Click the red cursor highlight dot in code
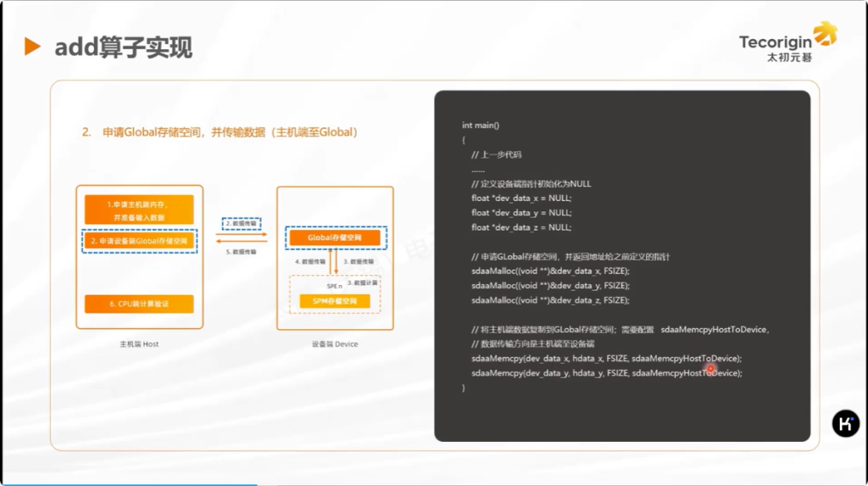The height and width of the screenshot is (486, 868). pos(710,368)
